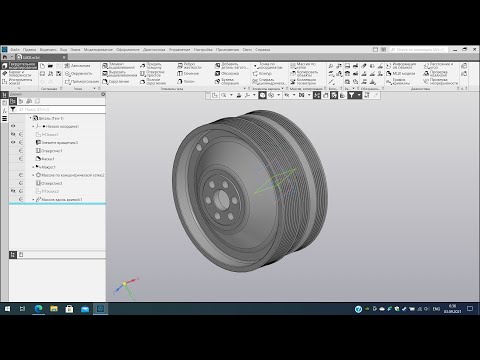The height and width of the screenshot is (360, 480).
Task: Toggle the include marker for Фаска:1 row
Action: click(x=21, y=159)
